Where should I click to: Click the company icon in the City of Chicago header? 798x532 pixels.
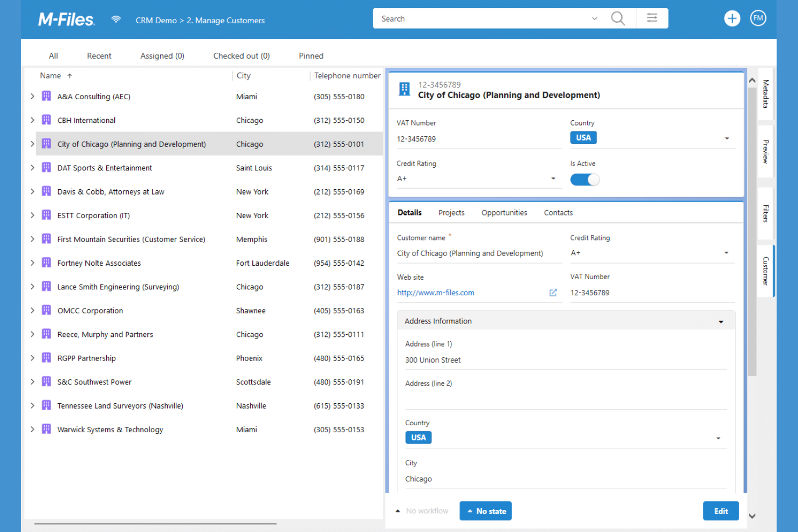(x=404, y=89)
